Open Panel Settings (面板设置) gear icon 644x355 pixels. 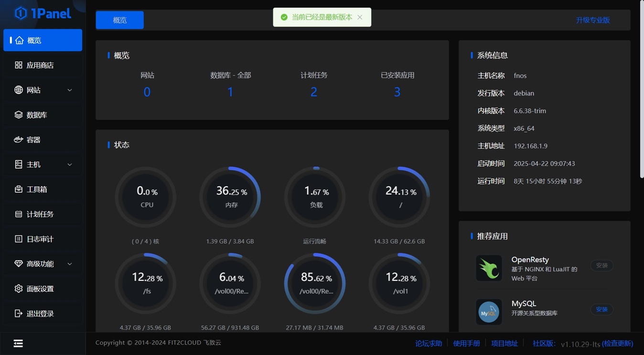point(19,289)
